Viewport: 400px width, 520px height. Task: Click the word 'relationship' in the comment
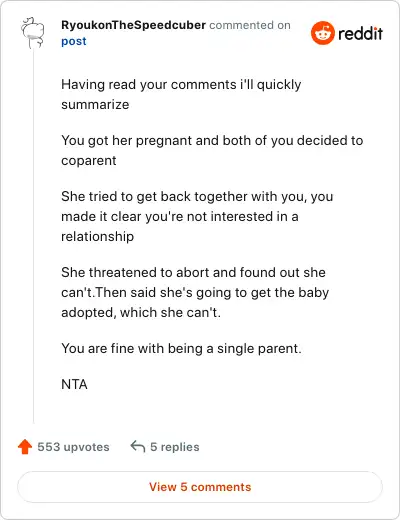point(97,237)
